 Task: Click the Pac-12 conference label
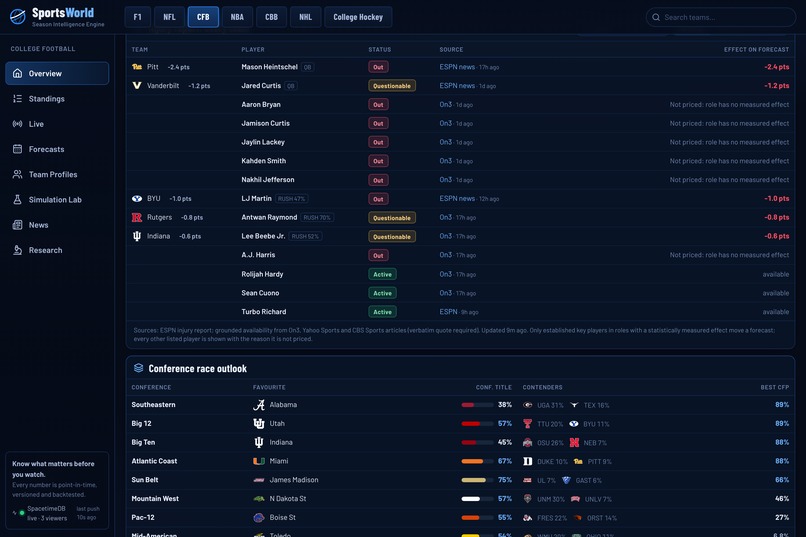[x=143, y=517]
